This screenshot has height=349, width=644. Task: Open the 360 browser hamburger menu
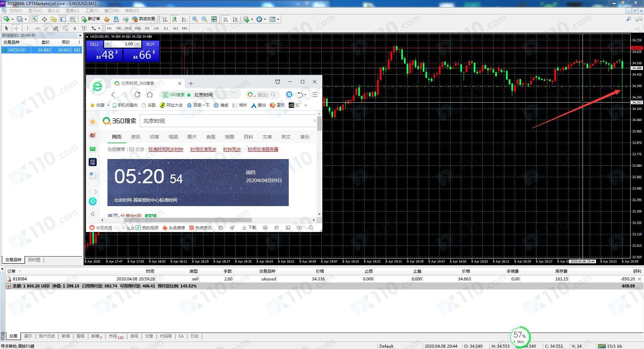tap(315, 95)
